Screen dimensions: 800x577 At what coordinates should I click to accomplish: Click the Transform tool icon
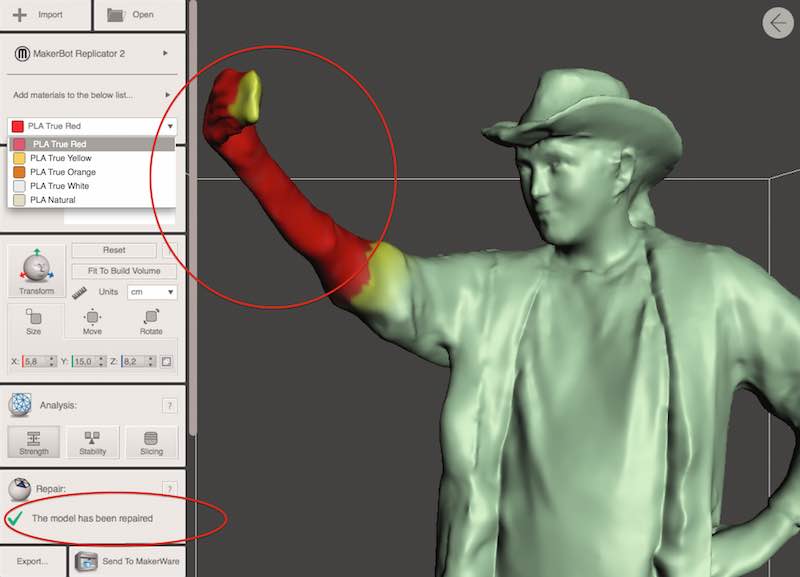37,271
